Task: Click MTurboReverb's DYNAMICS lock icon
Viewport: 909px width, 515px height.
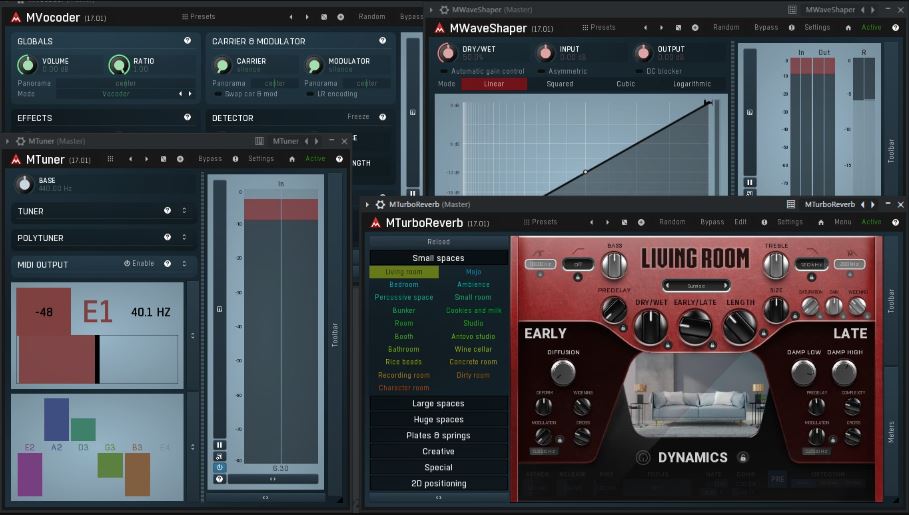Action: [x=743, y=458]
